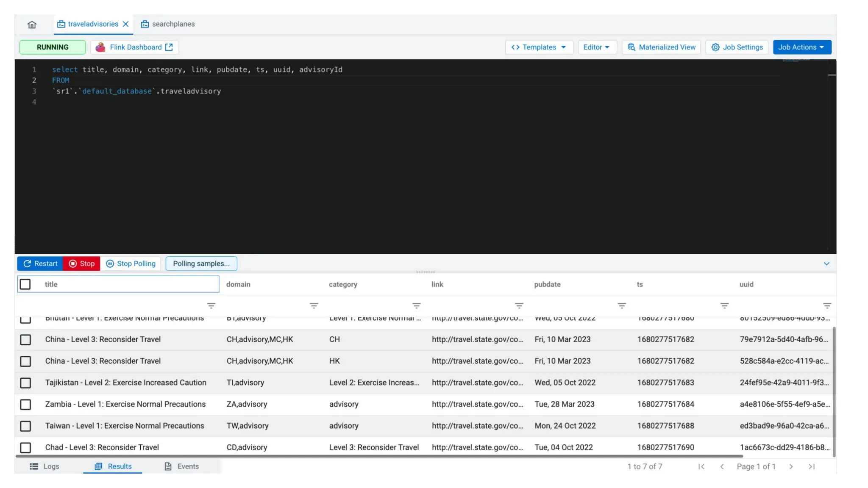The height and width of the screenshot is (488, 868).
Task: Click the TW,advisory domain cell
Action: [248, 426]
